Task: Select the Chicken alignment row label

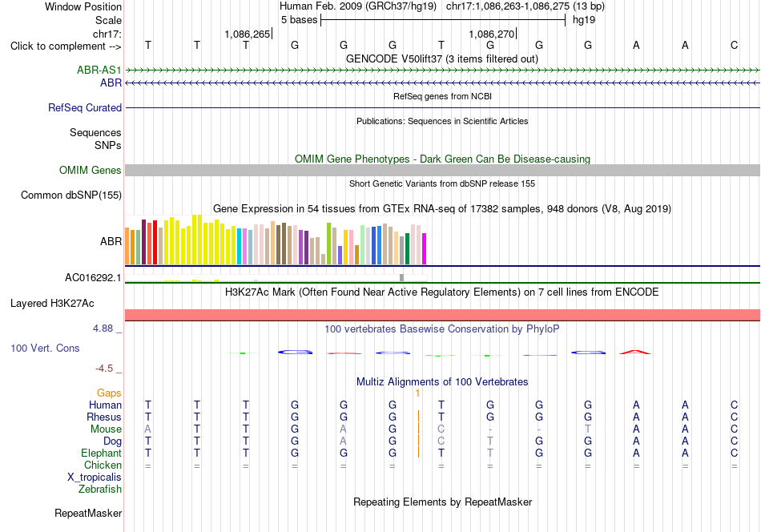Action: [x=103, y=465]
